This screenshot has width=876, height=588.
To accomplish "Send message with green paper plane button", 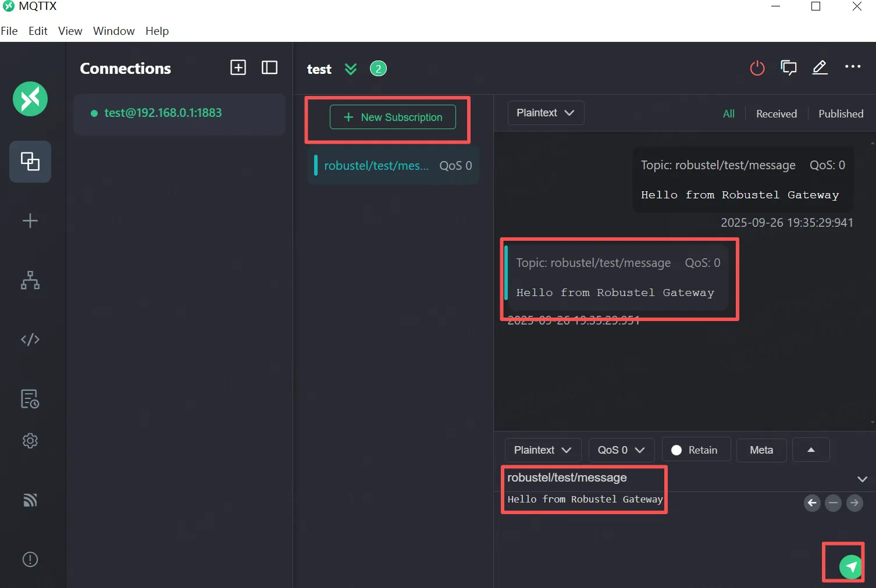I will click(850, 566).
